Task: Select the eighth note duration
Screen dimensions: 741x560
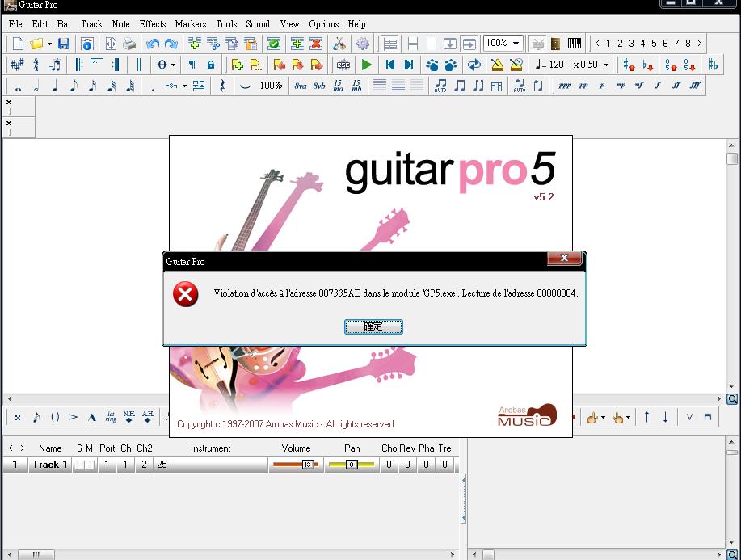Action: (x=74, y=86)
